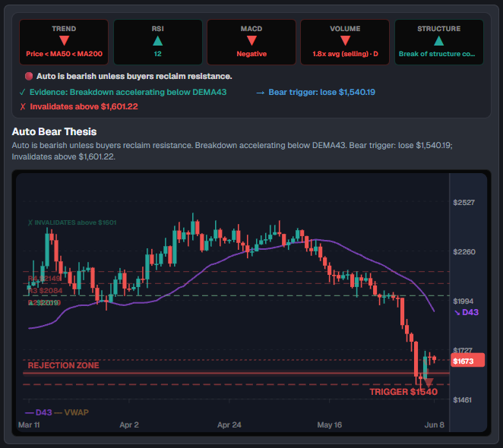This screenshot has height=448, width=503.
Task: Click the VOLUME indicator card
Action: (345, 42)
